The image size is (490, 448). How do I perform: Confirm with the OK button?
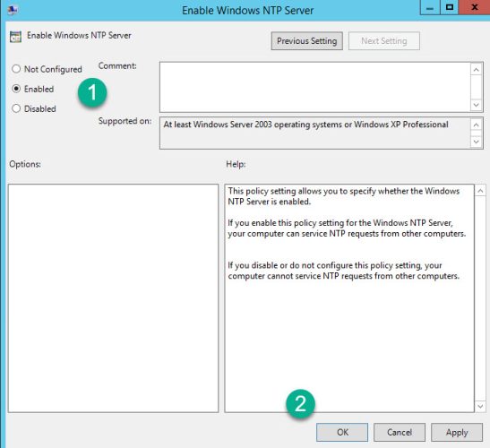click(x=342, y=433)
